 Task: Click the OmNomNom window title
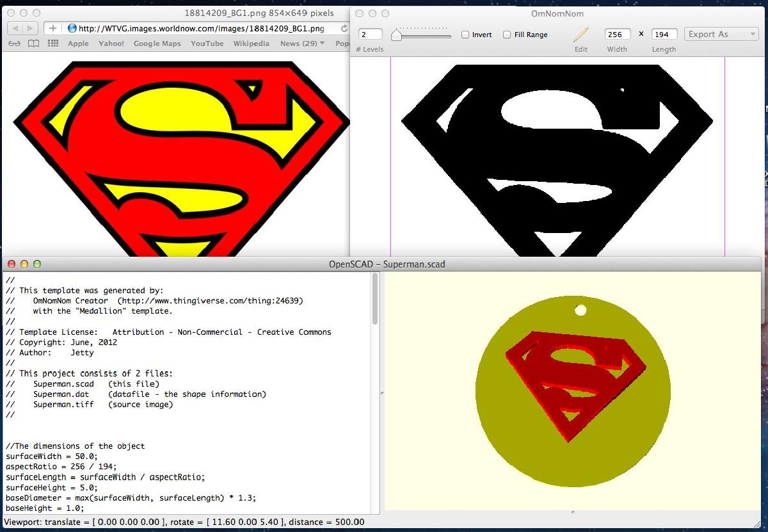(x=557, y=13)
